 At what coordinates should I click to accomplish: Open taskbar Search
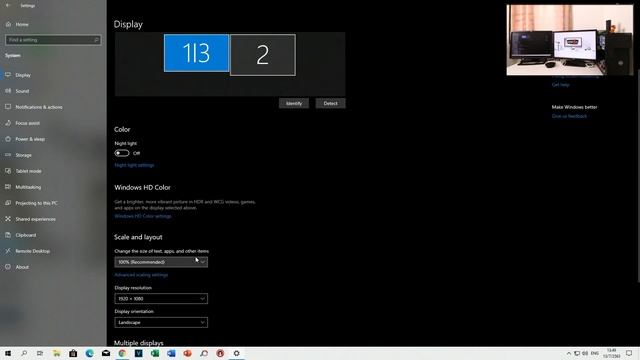[24, 353]
